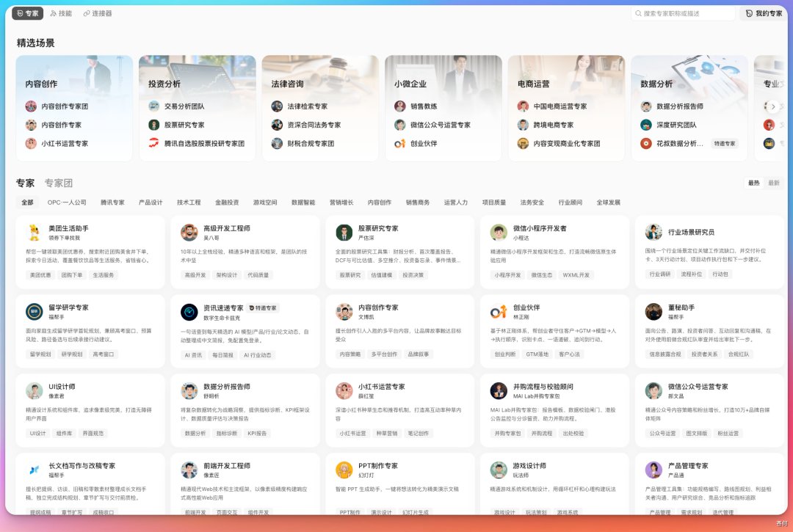793x532 pixels.
Task: Open the 股票研究专家 expert card title
Action: click(378, 228)
